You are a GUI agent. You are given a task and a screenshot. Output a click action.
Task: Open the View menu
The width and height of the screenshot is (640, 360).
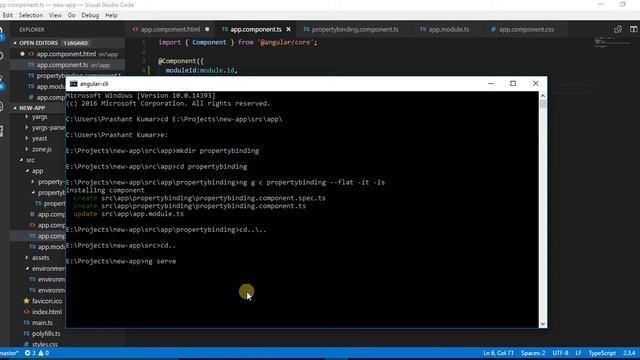[x=55, y=15]
